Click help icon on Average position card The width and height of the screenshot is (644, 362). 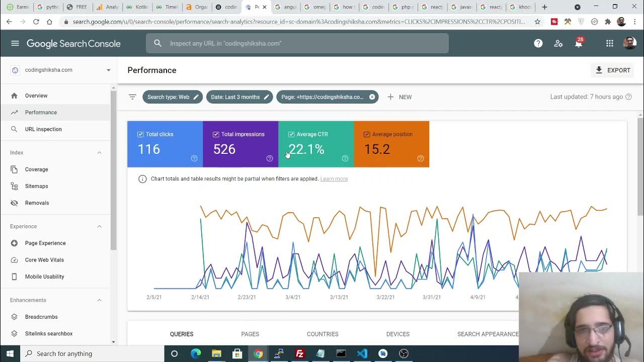pyautogui.click(x=421, y=158)
